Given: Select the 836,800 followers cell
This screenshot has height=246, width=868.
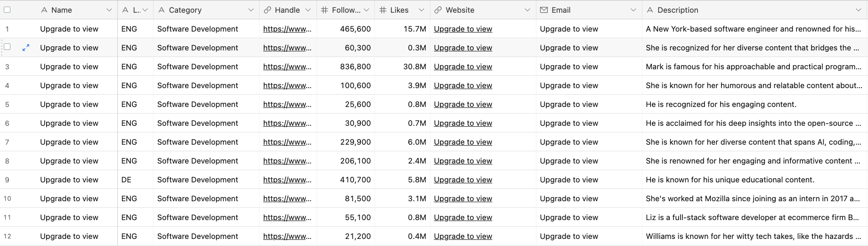Looking at the screenshot, I should (346, 66).
